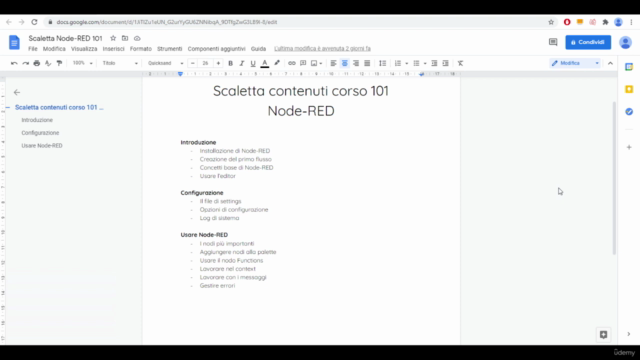The height and width of the screenshot is (360, 640).
Task: Insert a link via toolbar icon
Action: coord(291,63)
